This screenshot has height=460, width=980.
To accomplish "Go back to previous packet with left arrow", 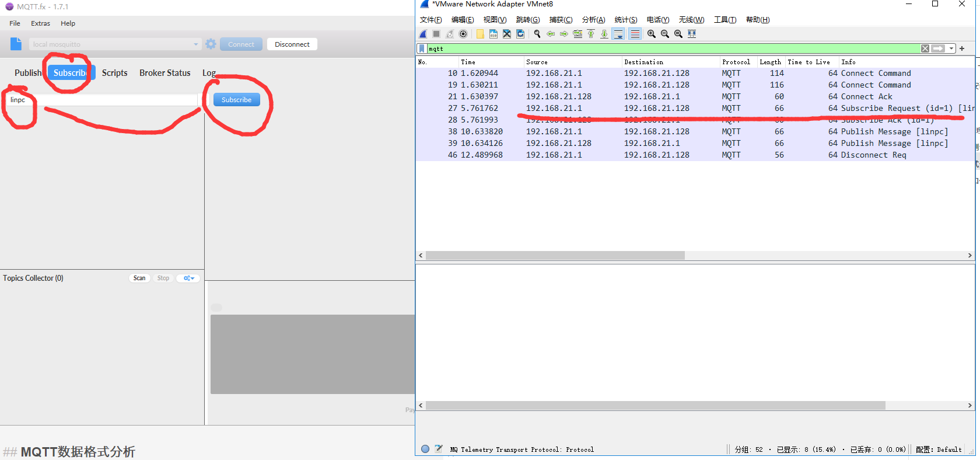I will click(551, 34).
